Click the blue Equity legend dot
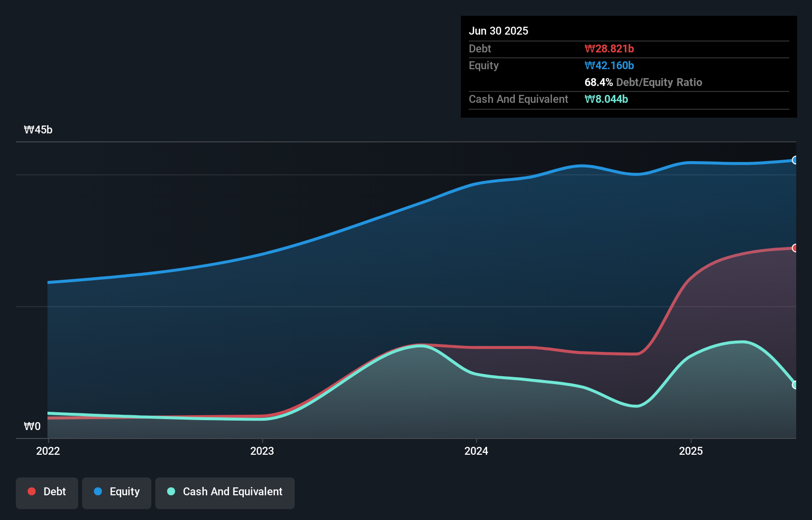812x520 pixels. click(97, 491)
